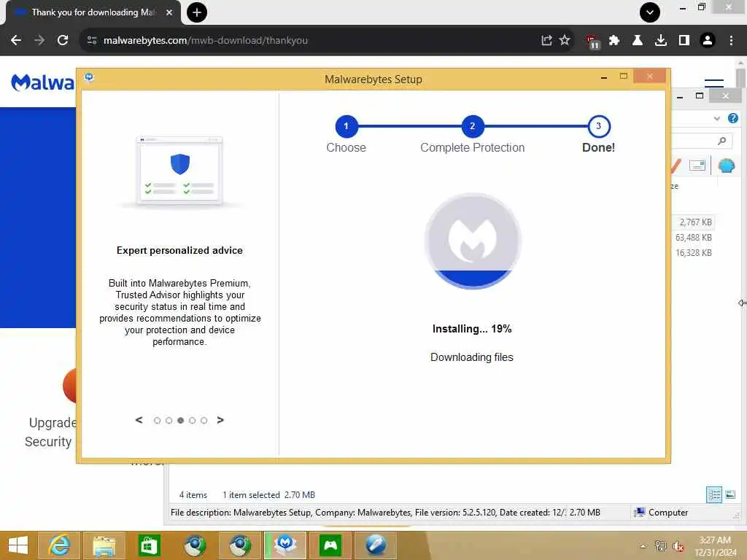Select the first carousel dot
This screenshot has height=560, width=747.
pos(158,421)
